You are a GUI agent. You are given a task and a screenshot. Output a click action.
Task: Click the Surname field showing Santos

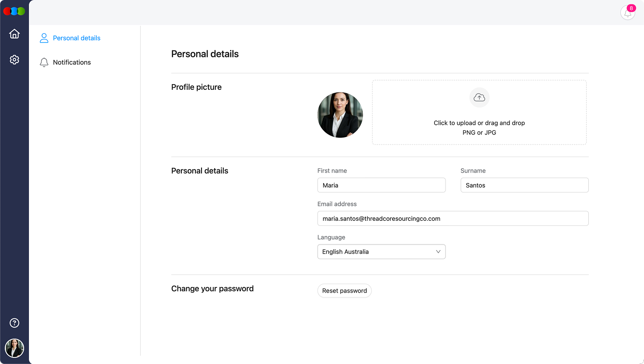524,185
